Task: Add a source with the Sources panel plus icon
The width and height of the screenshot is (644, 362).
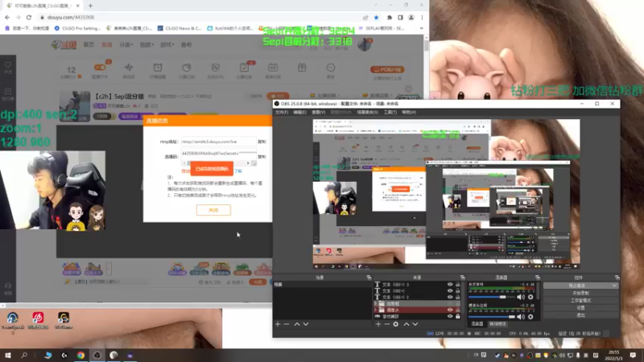Action: (378, 324)
